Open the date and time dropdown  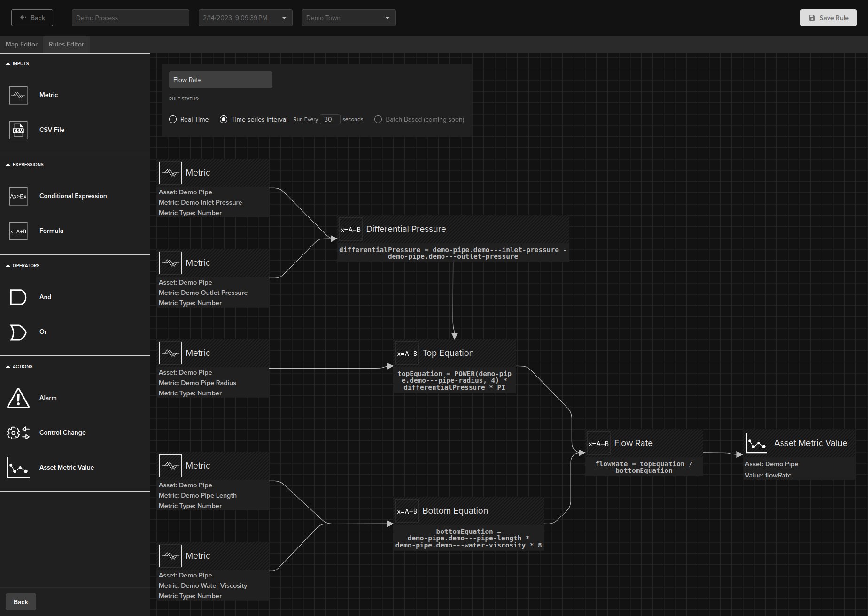coord(284,17)
